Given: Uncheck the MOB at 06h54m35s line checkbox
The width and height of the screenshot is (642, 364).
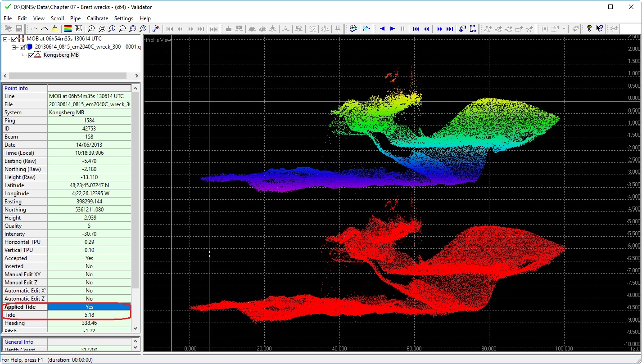Looking at the screenshot, I should click(x=15, y=39).
